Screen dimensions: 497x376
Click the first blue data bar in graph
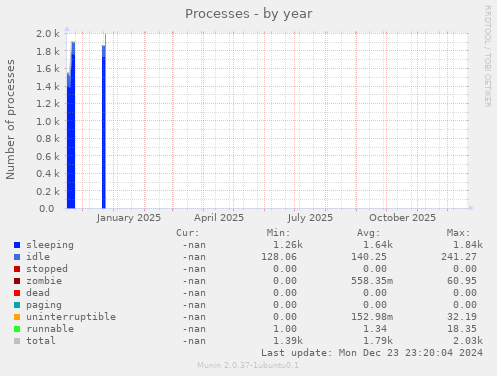(71, 133)
